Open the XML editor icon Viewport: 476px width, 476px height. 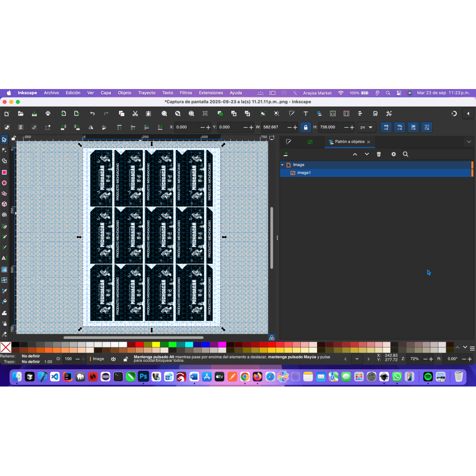click(333, 114)
